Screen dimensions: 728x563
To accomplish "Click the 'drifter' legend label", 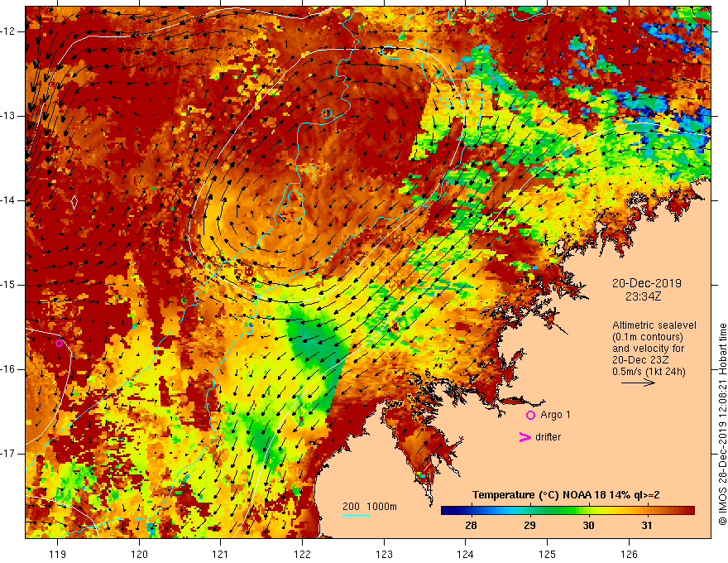I will pyautogui.click(x=548, y=437).
